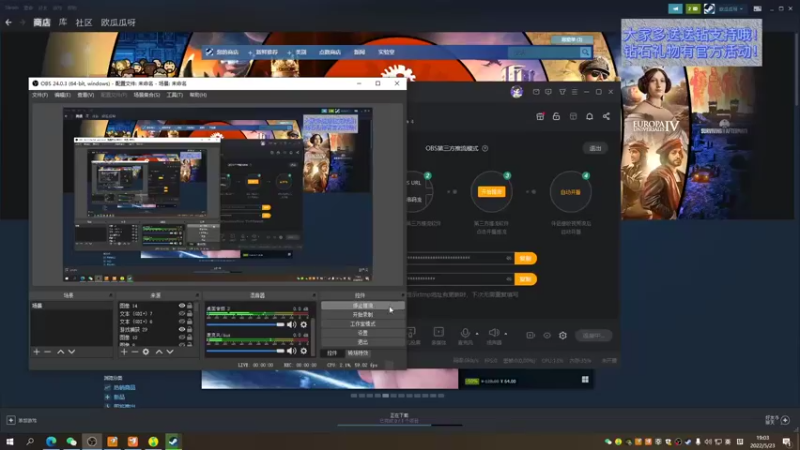Toggle visibility of 文本 (GDI+) 6 source

(182, 321)
